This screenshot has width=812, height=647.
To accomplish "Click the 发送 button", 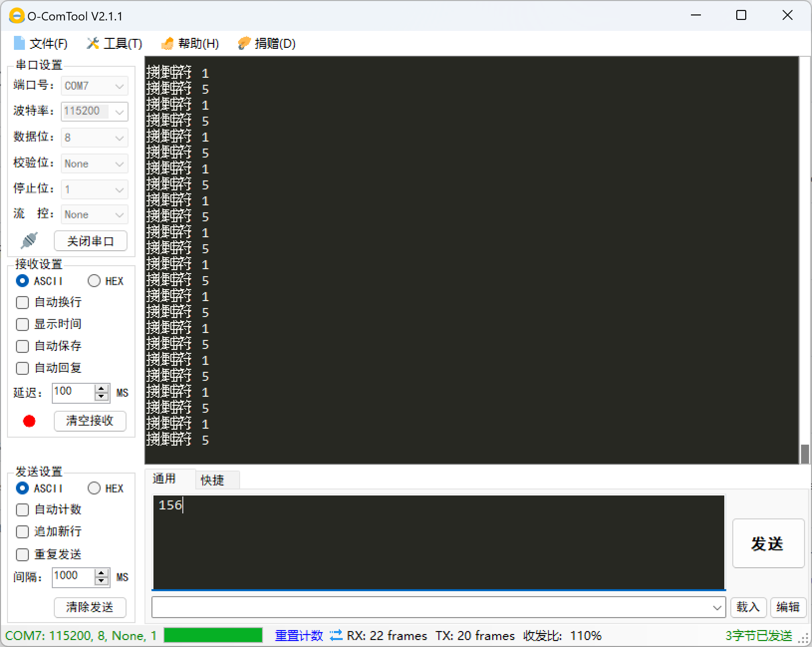I will click(x=768, y=544).
